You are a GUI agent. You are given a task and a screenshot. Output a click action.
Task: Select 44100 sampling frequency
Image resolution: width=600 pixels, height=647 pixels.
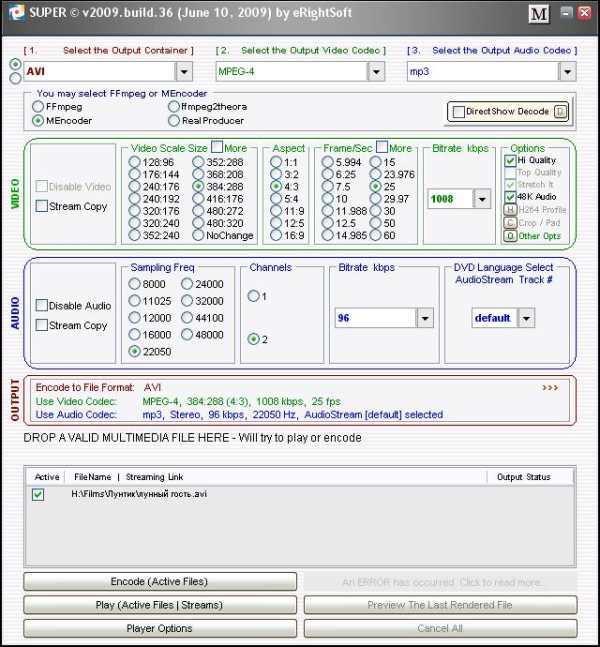pyautogui.click(x=187, y=317)
